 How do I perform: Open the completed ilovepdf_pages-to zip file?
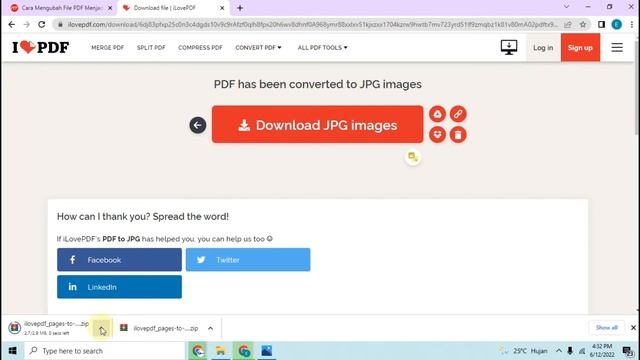[159, 328]
